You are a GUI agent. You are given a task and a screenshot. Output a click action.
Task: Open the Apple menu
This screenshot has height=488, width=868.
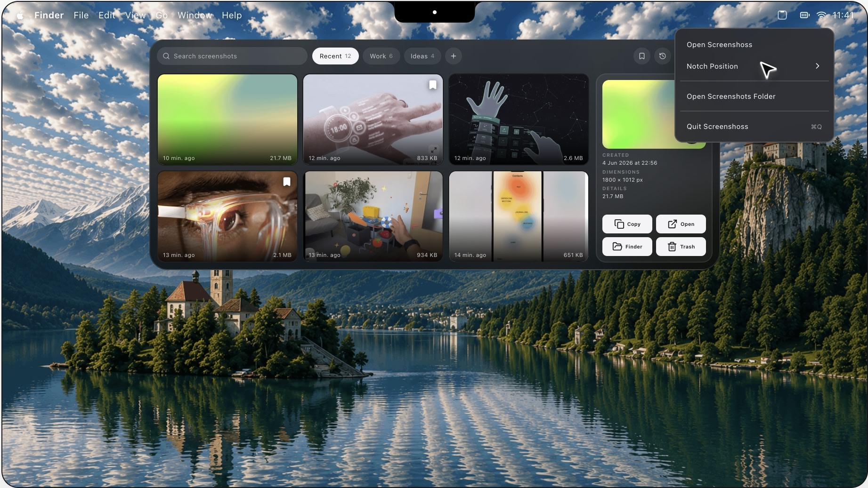(20, 16)
